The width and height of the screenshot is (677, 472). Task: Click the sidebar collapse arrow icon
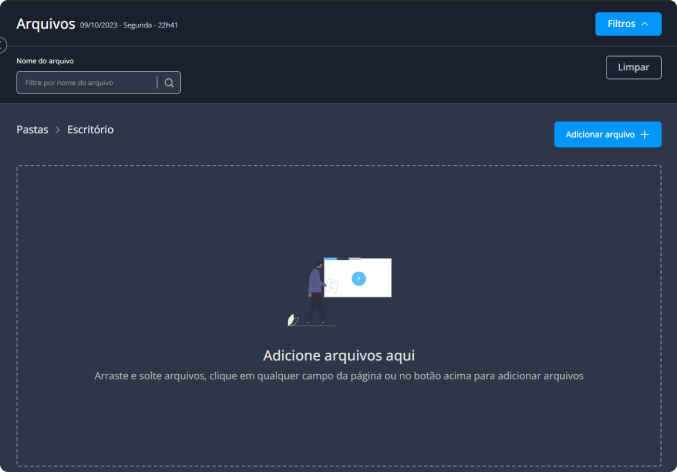point(2,45)
